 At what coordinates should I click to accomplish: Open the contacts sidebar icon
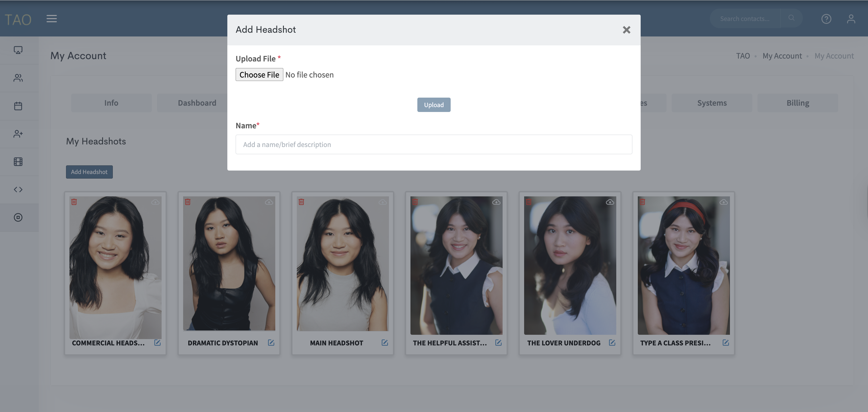coord(18,78)
